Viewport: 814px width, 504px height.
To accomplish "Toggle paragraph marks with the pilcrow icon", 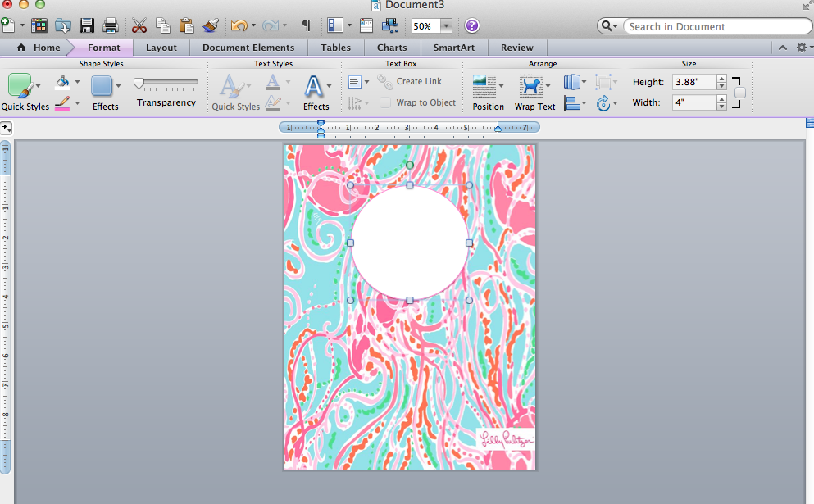I will tap(307, 25).
